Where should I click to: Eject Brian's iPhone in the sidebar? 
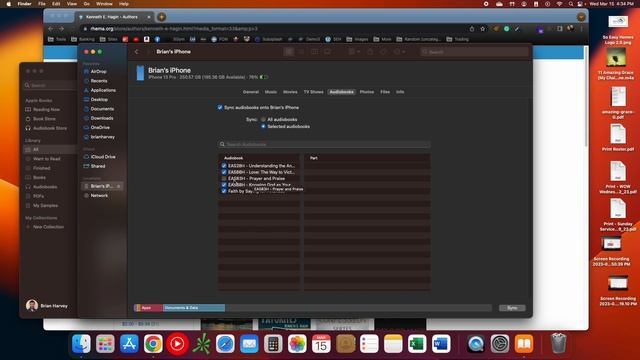click(x=119, y=186)
